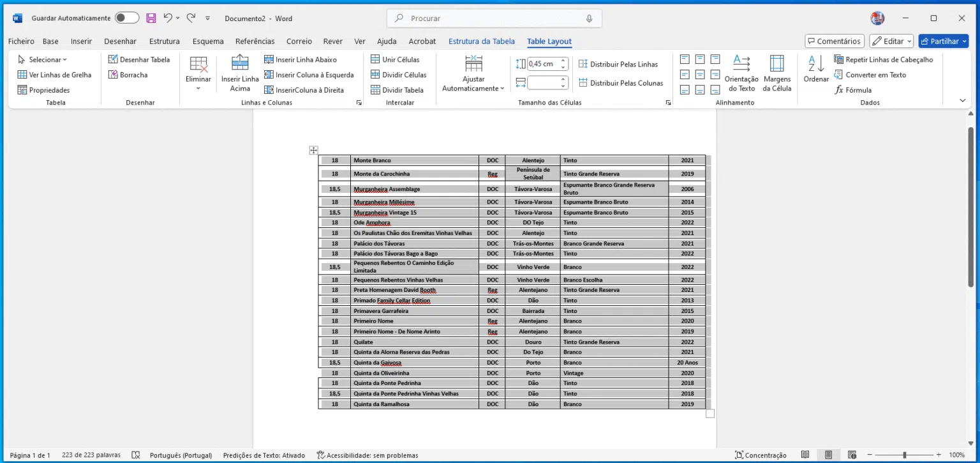Click the cell Monte Branco

click(x=415, y=160)
